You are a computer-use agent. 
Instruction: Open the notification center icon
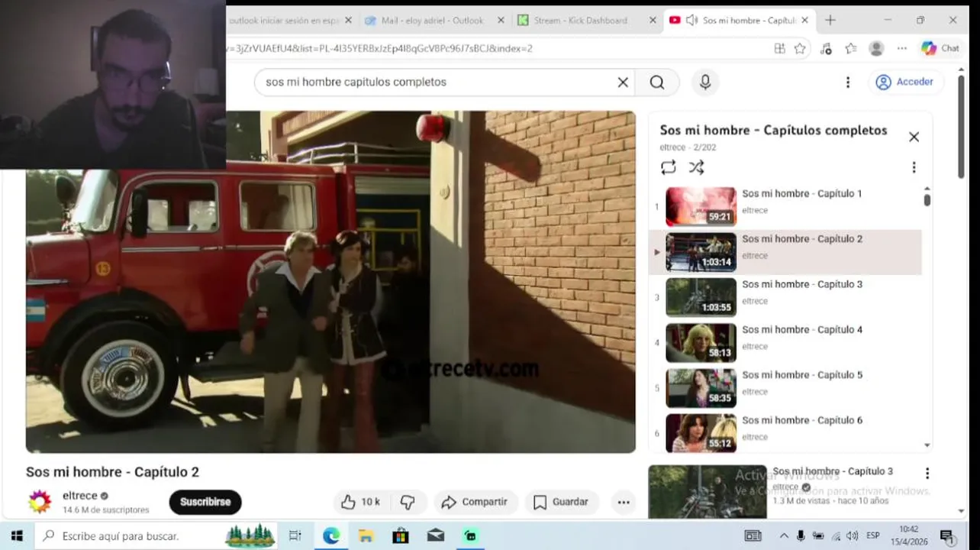pos(946,535)
